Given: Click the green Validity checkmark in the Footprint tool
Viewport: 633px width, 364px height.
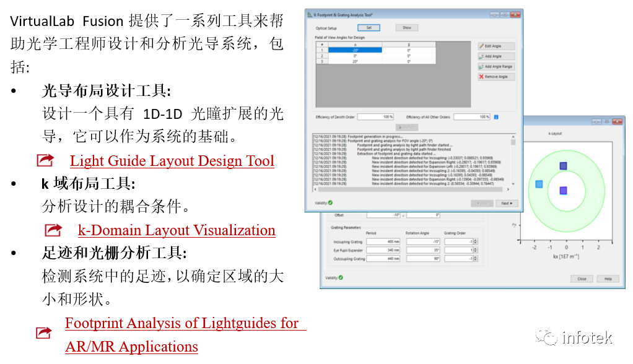Looking at the screenshot, I should tap(330, 202).
